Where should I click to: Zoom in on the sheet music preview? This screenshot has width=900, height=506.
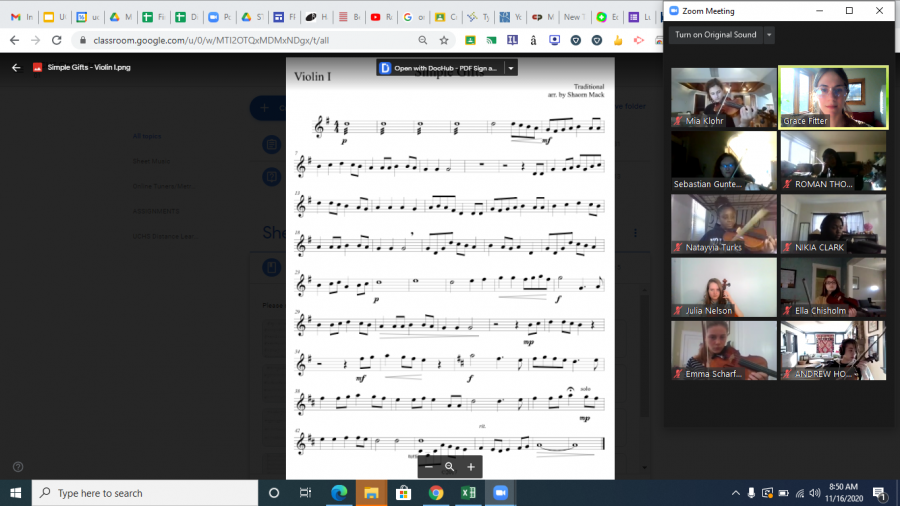tap(471, 467)
